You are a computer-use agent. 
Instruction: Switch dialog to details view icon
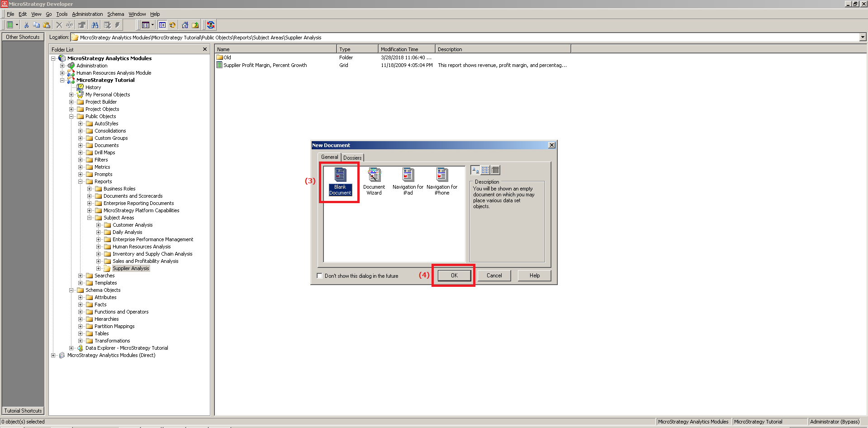495,170
